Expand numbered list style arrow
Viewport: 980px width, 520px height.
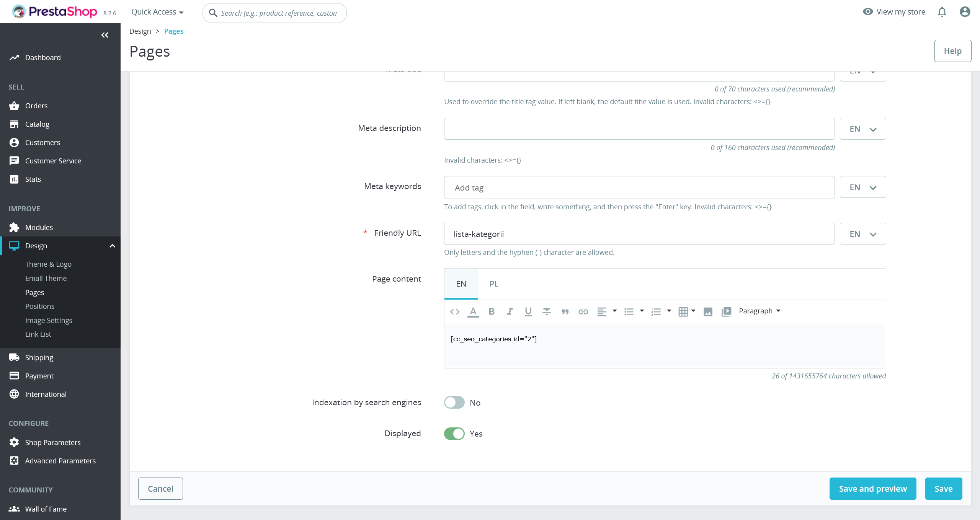(669, 311)
